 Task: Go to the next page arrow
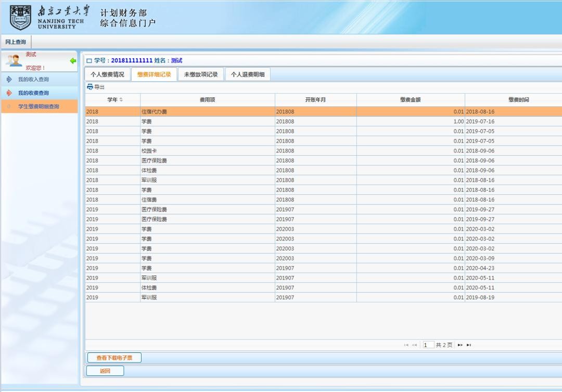(x=460, y=345)
